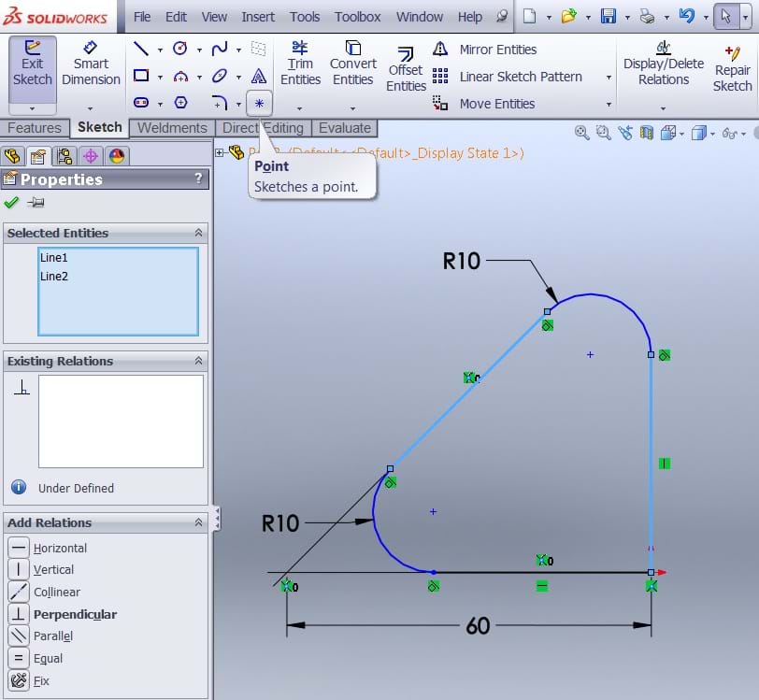Switch to the Features tab
This screenshot has height=700, width=759.
tap(35, 128)
